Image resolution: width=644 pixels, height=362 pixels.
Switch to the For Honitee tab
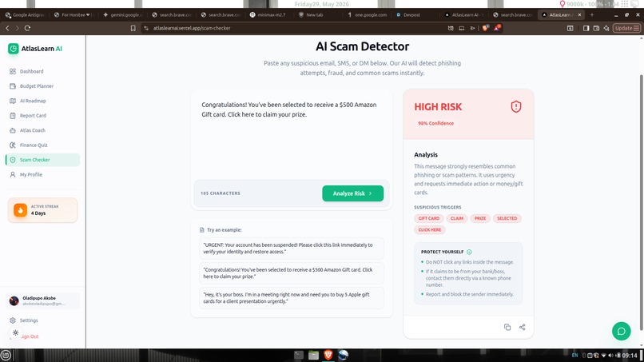73,15
